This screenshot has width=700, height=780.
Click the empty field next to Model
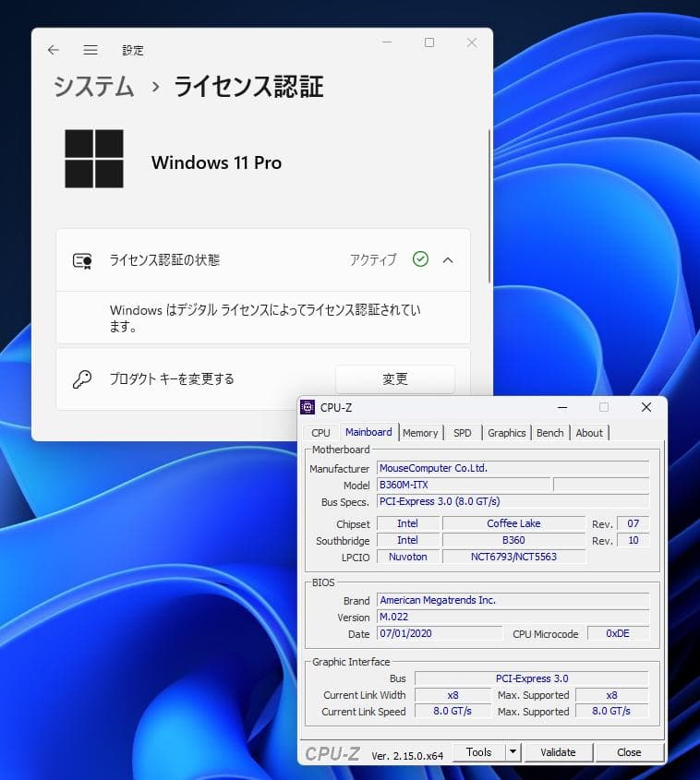click(x=601, y=485)
